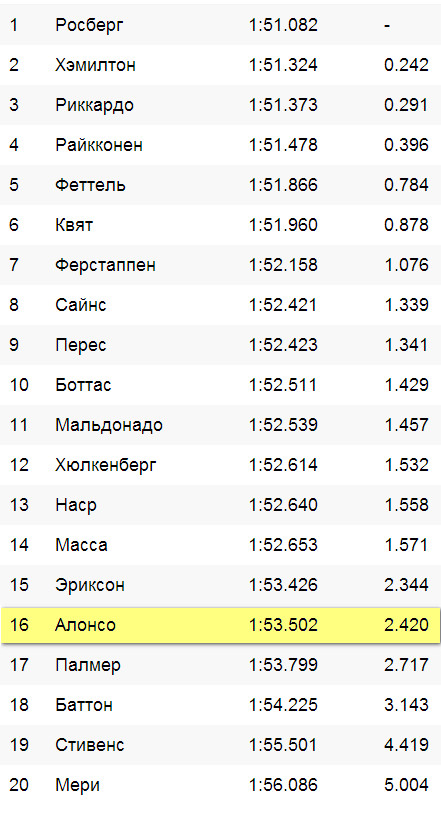Select last place driver Мери
The image size is (441, 813).
point(78,786)
